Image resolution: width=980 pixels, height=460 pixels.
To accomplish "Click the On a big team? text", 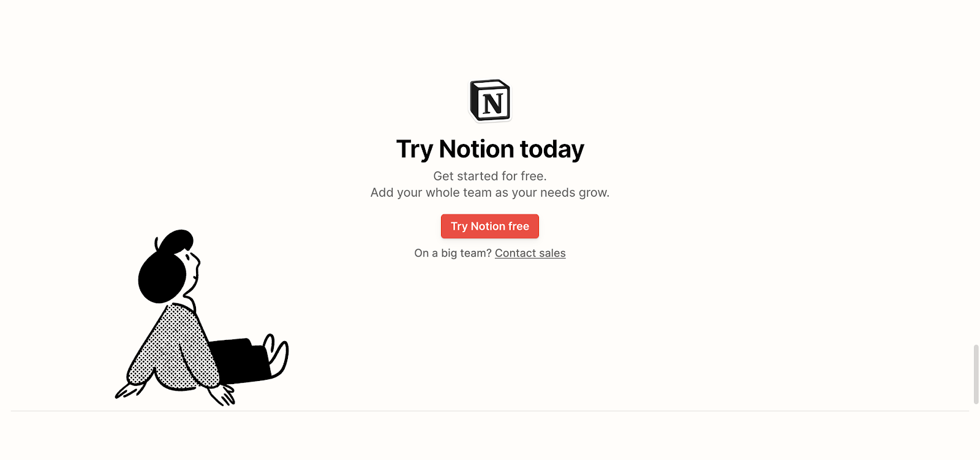I will point(453,253).
